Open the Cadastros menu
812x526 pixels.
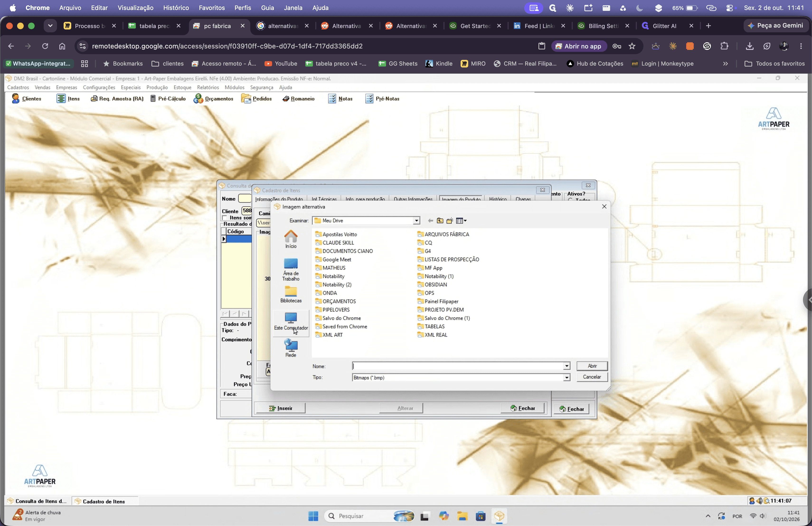[x=18, y=87]
